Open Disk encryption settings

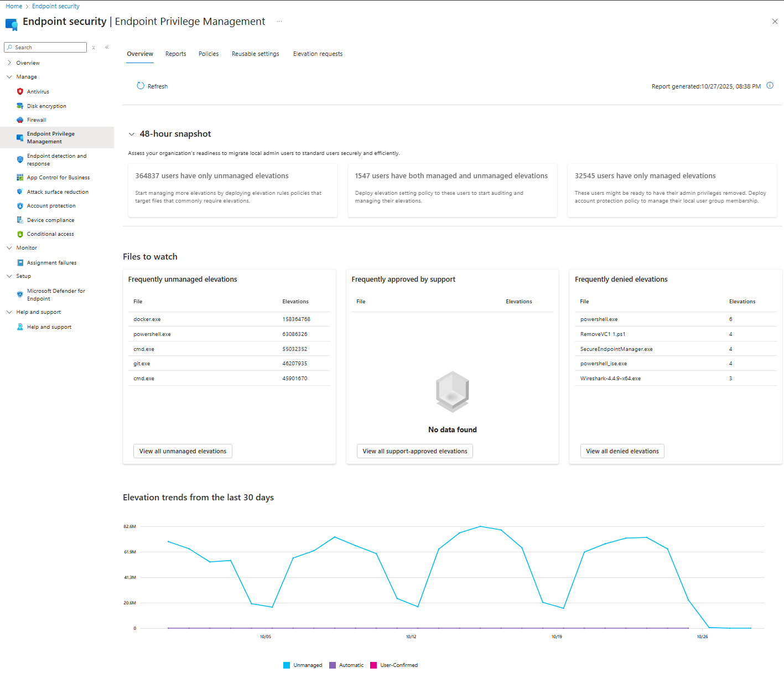(47, 106)
